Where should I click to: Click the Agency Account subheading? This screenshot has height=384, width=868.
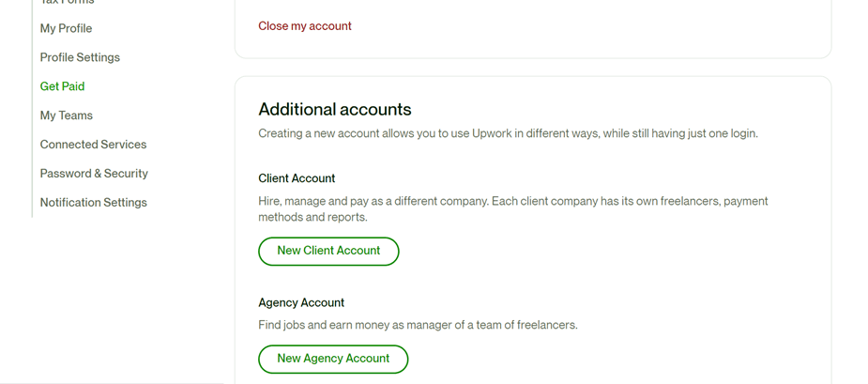click(301, 302)
